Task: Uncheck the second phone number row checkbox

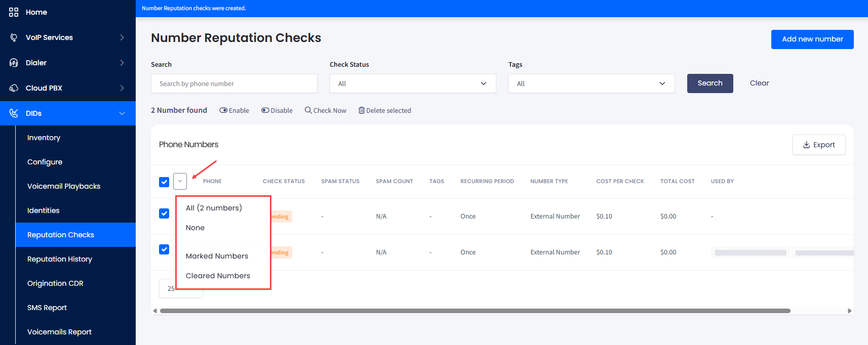Action: [x=164, y=249]
